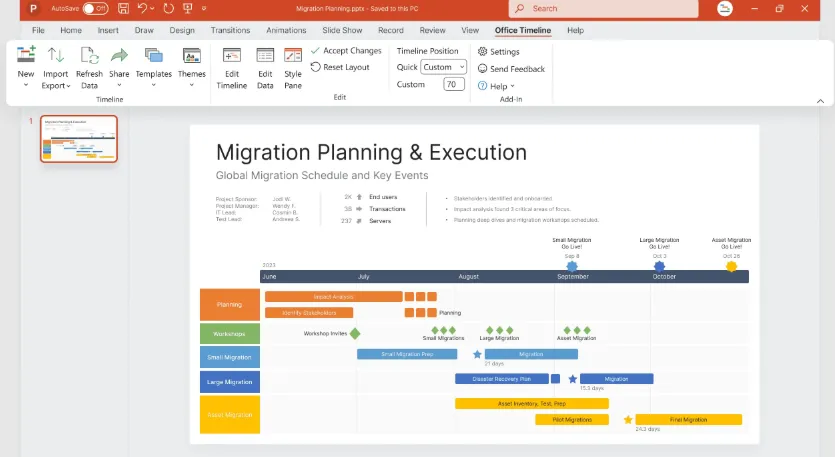Switch to the View tab

pyautogui.click(x=470, y=30)
